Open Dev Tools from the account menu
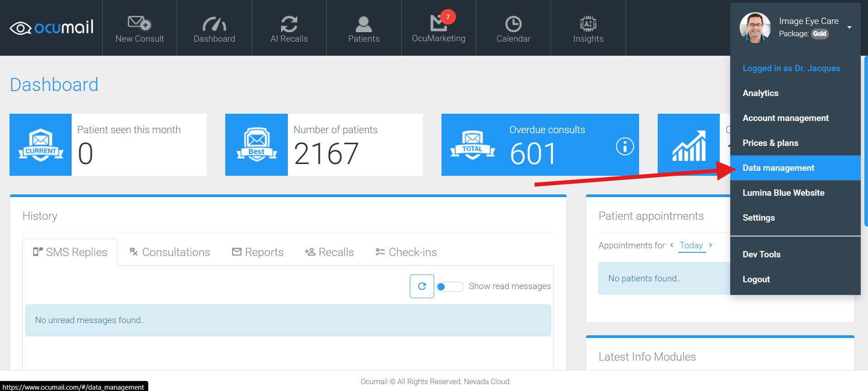868x391 pixels. [x=795, y=254]
